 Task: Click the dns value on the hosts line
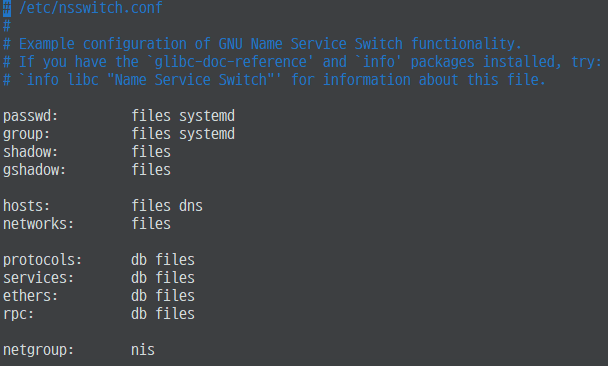click(x=191, y=205)
